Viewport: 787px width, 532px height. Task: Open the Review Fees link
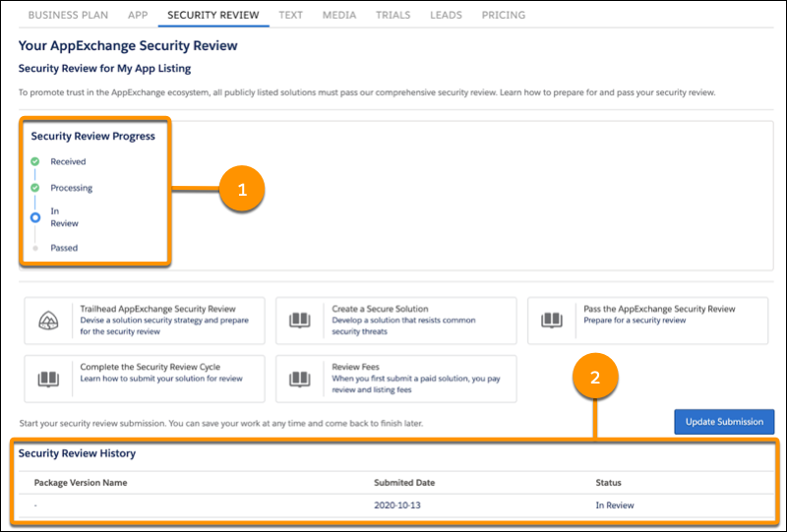pyautogui.click(x=355, y=367)
